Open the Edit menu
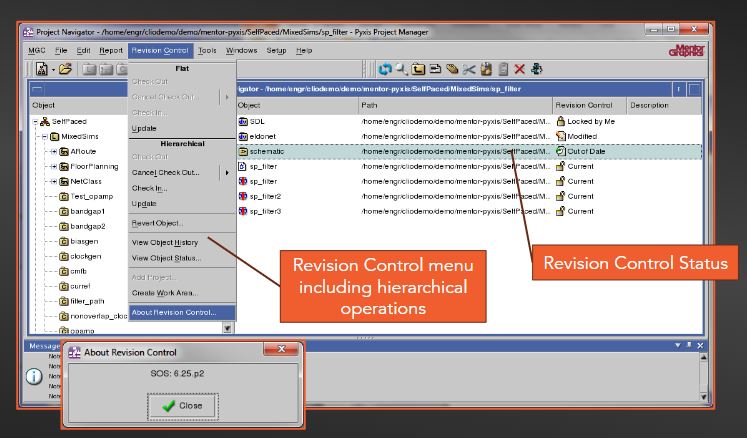The width and height of the screenshot is (747, 438). [x=83, y=51]
